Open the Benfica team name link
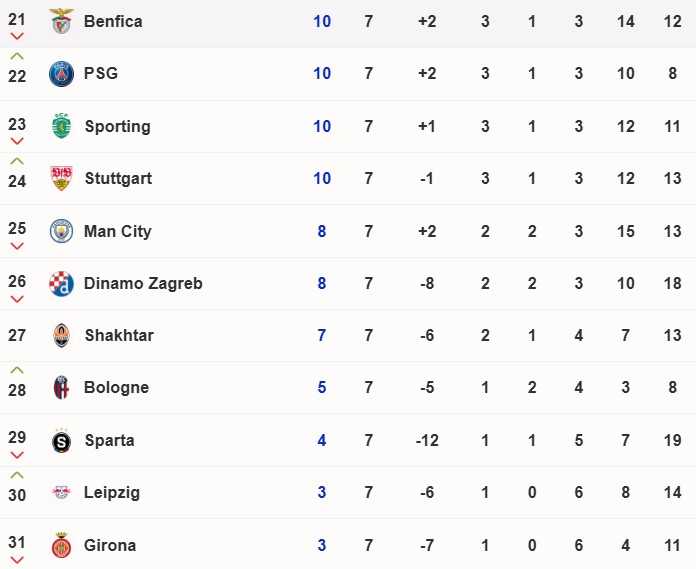Screen dimensions: 696x569 113,21
